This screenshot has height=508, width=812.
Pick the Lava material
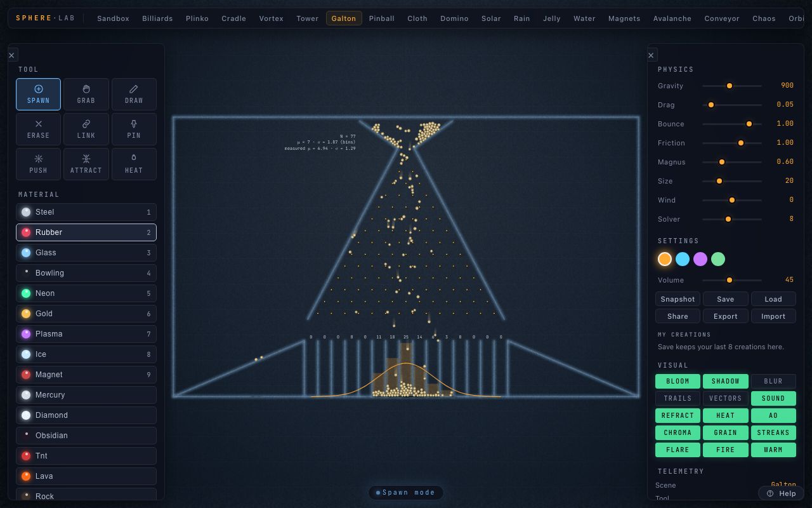pos(86,476)
